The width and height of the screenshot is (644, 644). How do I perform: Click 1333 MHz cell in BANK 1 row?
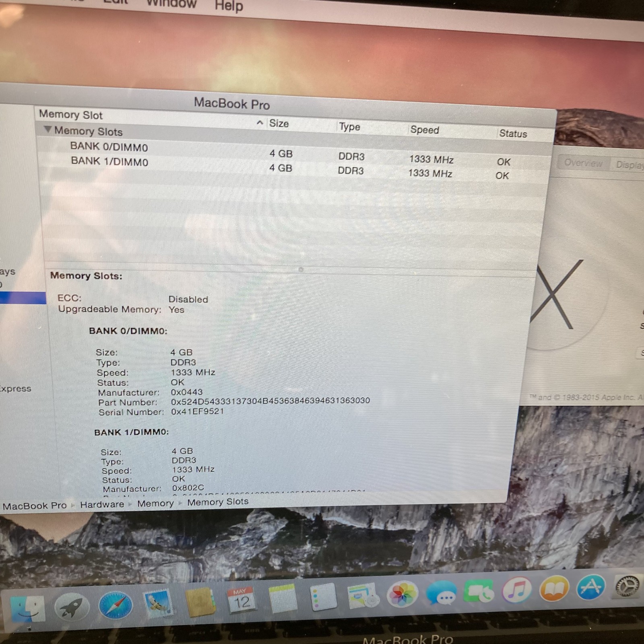coord(430,173)
